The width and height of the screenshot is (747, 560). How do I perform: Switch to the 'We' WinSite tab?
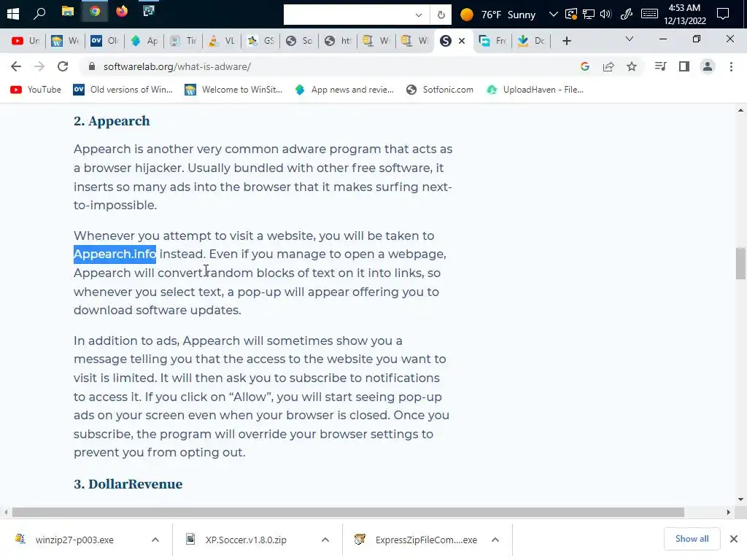tap(65, 41)
